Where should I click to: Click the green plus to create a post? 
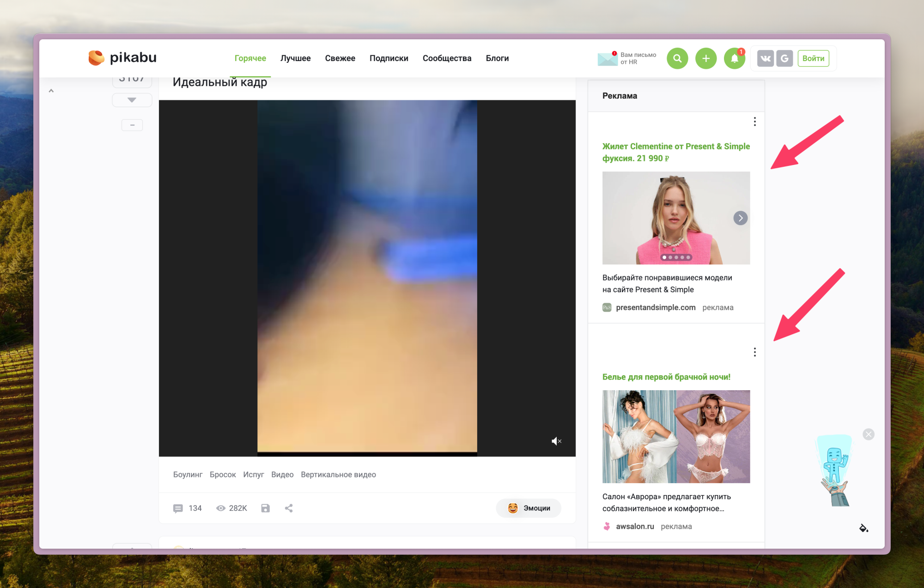[x=705, y=58]
